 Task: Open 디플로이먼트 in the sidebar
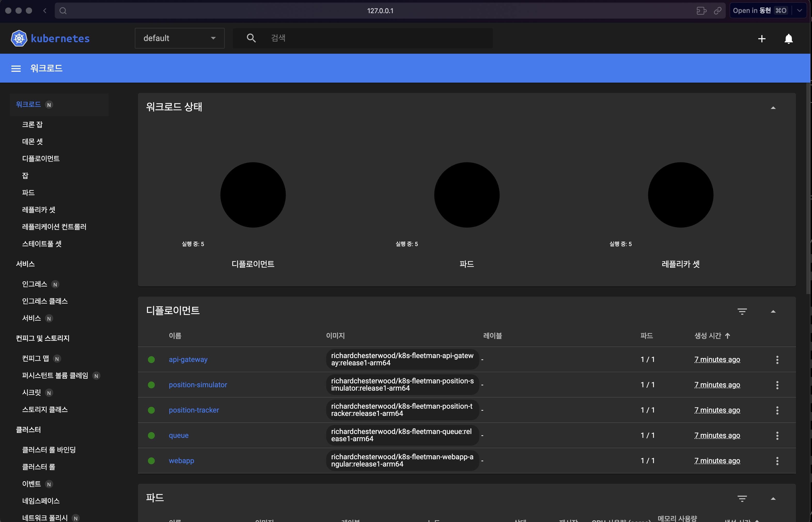click(41, 159)
